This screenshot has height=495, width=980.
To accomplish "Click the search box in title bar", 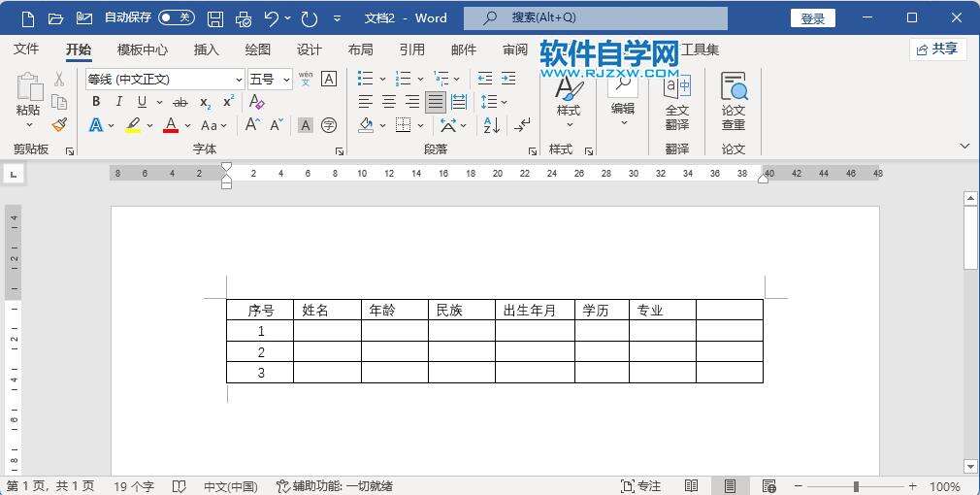I will (x=596, y=18).
